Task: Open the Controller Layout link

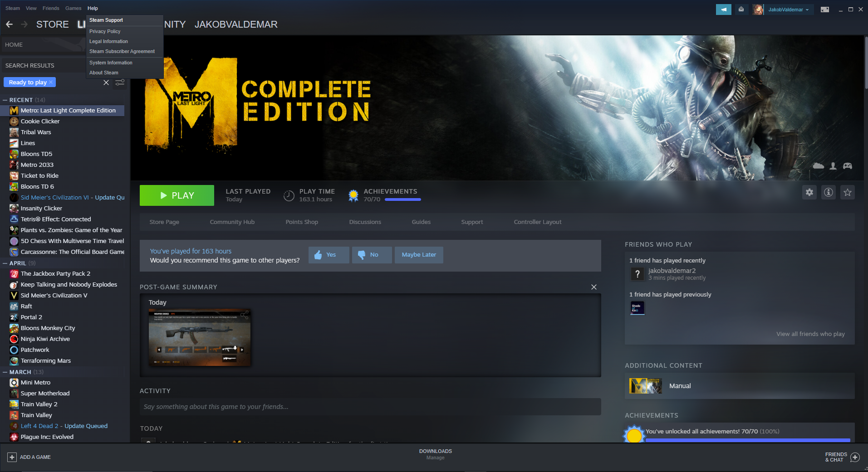Action: (538, 222)
